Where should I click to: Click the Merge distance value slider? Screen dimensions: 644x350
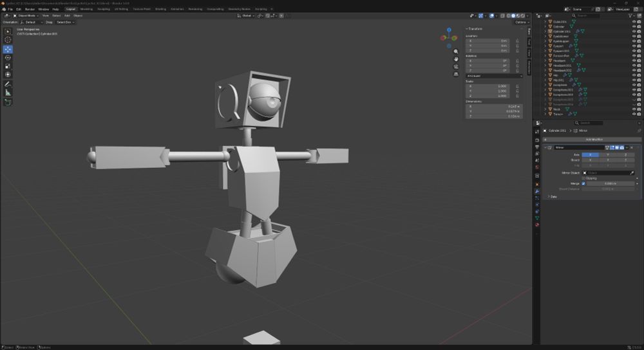[611, 183]
